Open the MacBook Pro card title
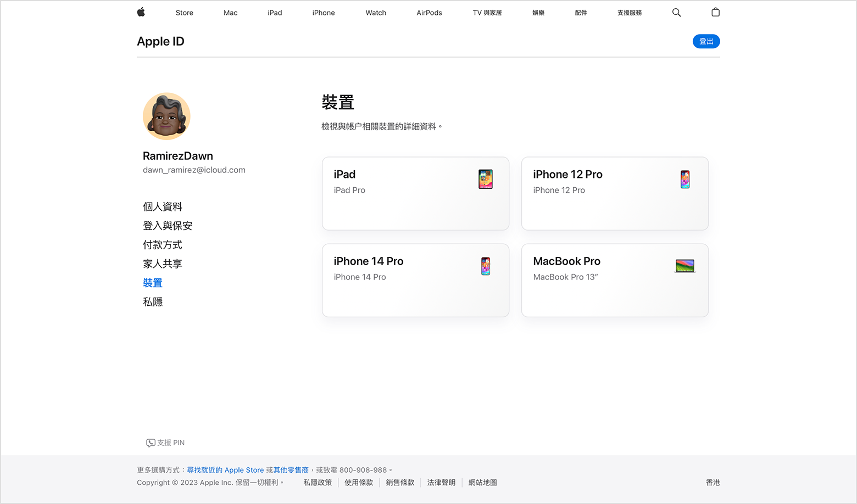The image size is (857, 504). [566, 261]
